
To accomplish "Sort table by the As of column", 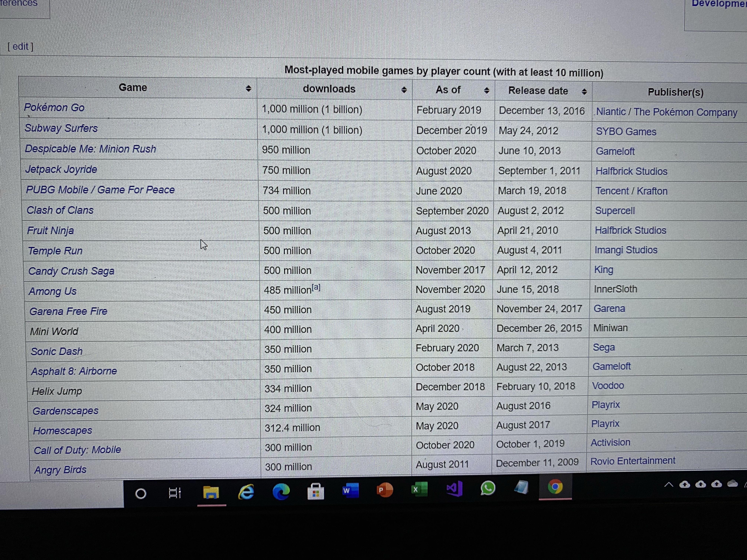I will pos(487,91).
